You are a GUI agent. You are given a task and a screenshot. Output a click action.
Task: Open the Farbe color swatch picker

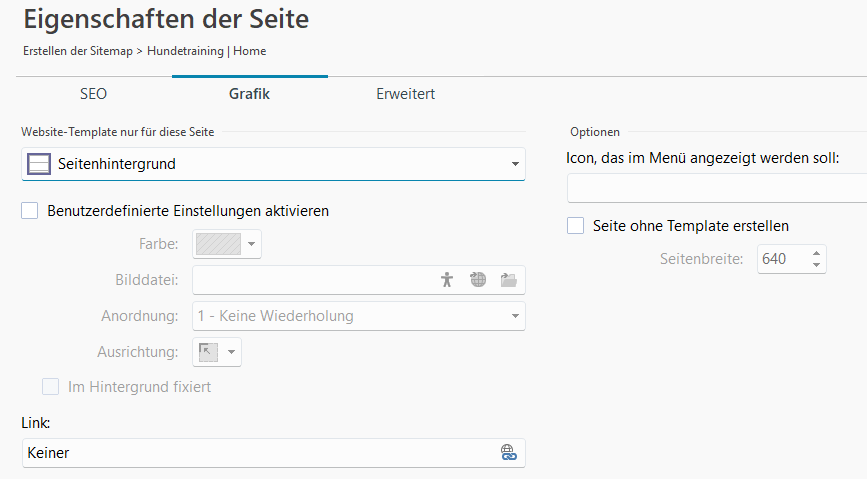tap(219, 243)
